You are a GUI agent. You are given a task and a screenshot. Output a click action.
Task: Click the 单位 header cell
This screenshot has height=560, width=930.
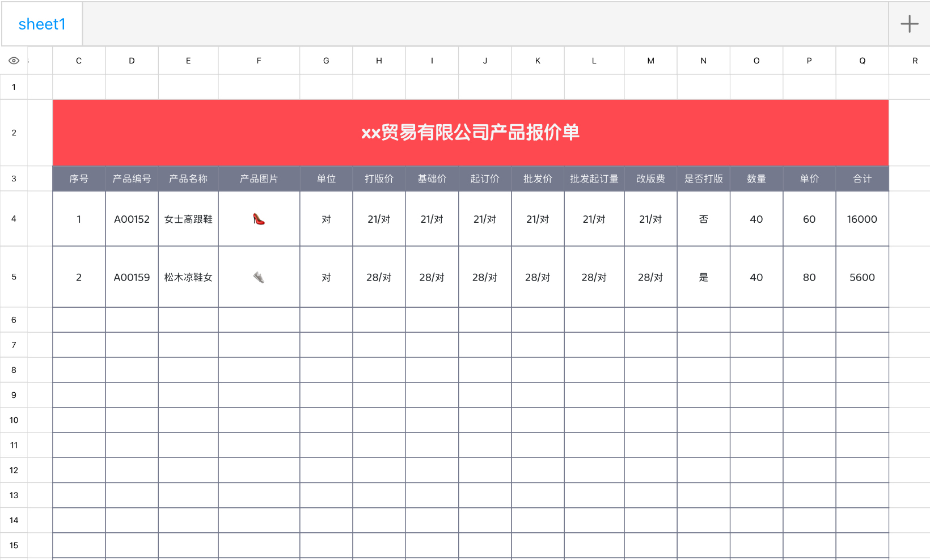[x=326, y=179]
